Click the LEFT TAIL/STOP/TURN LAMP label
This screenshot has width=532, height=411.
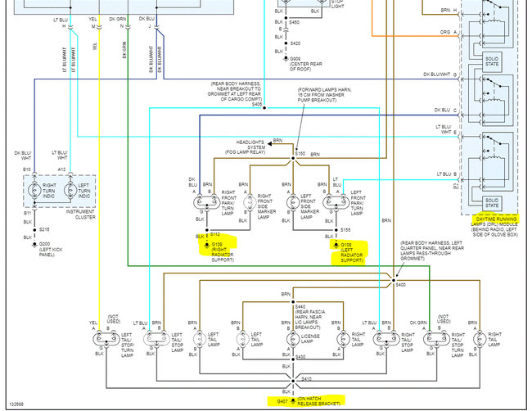pos(128,345)
